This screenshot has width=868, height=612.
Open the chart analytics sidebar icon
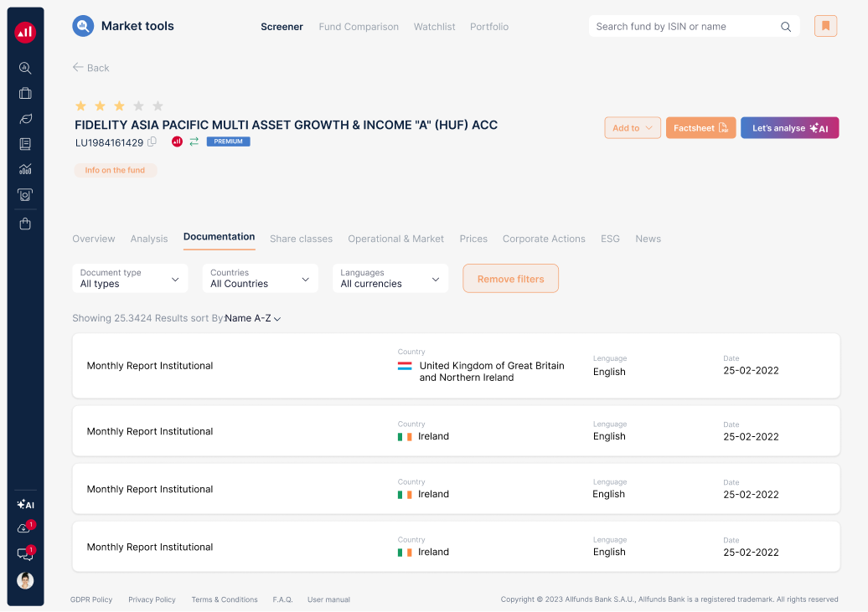pyautogui.click(x=25, y=169)
